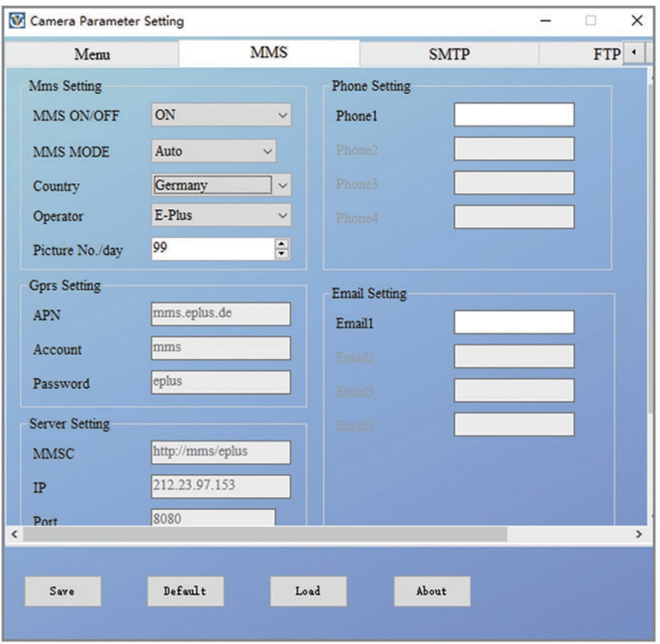Click the Default button

tap(185, 591)
